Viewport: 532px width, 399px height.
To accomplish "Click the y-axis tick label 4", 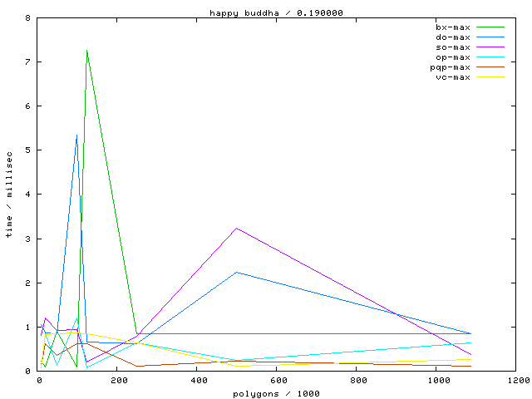I will click(29, 195).
